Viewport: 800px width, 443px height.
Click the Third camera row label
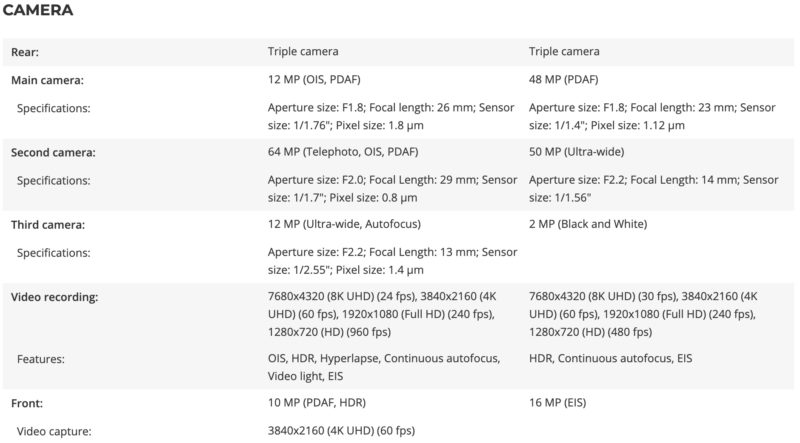click(48, 225)
